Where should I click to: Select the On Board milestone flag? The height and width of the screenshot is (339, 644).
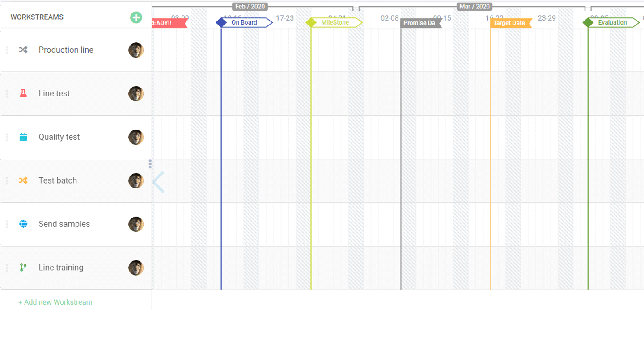[244, 22]
